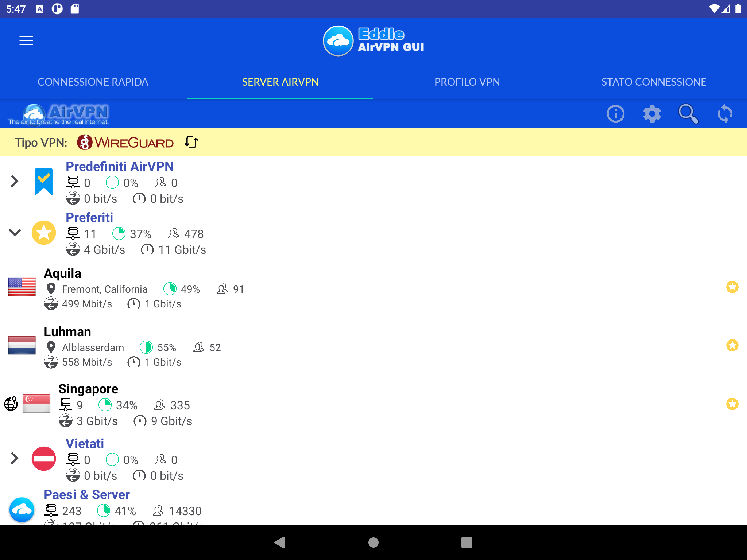
Task: Expand the Vietati group chevron
Action: pyautogui.click(x=15, y=459)
